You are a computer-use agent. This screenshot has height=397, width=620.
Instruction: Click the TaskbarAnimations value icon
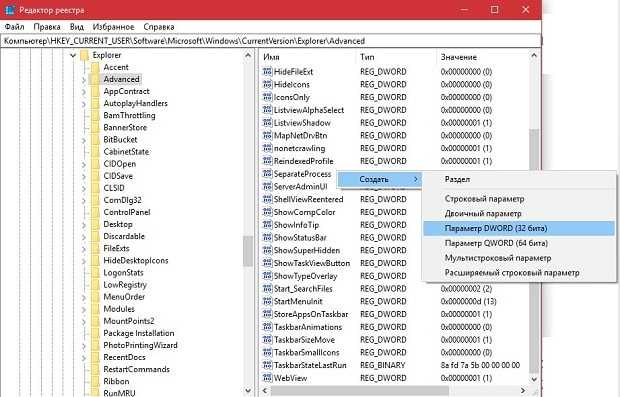point(267,327)
